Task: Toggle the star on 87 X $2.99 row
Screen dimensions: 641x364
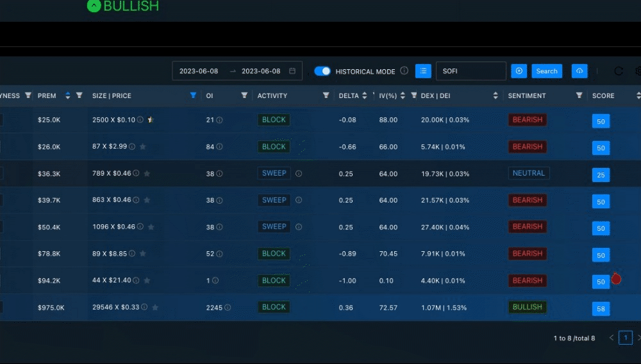Action: (x=143, y=147)
